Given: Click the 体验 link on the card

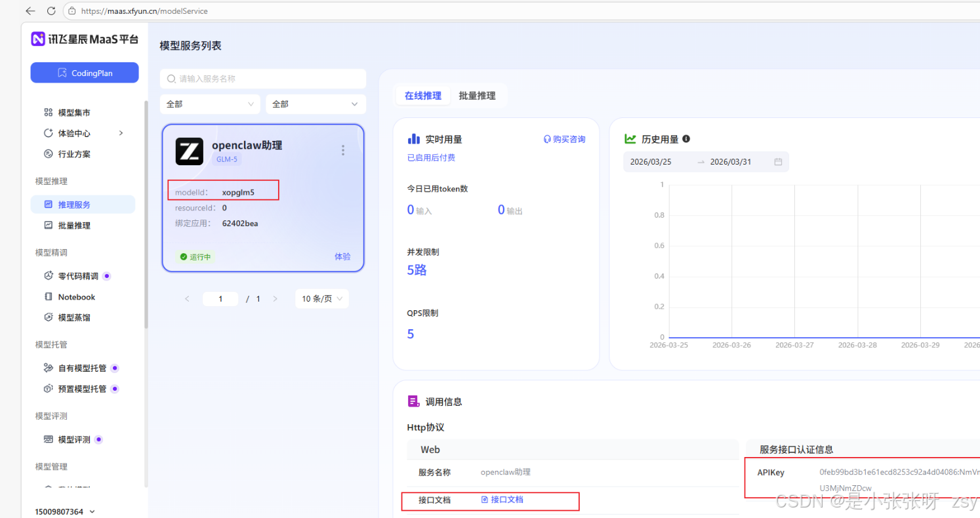Looking at the screenshot, I should coord(342,256).
